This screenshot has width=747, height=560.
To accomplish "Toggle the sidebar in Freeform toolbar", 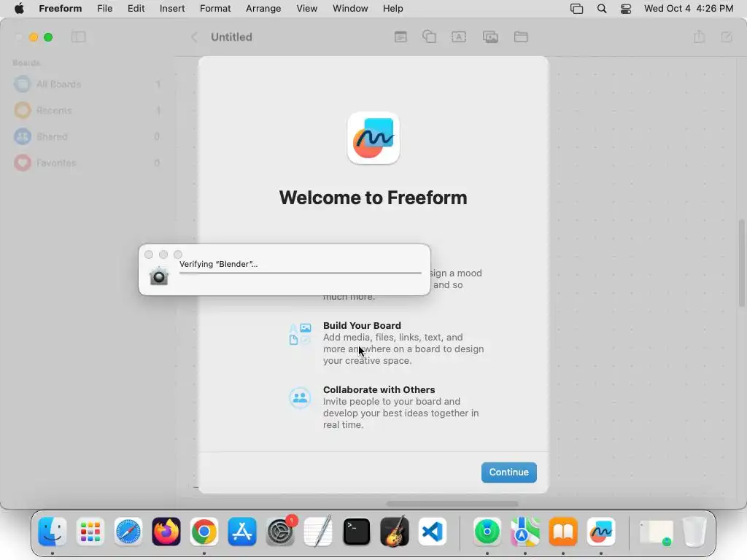I will (78, 37).
